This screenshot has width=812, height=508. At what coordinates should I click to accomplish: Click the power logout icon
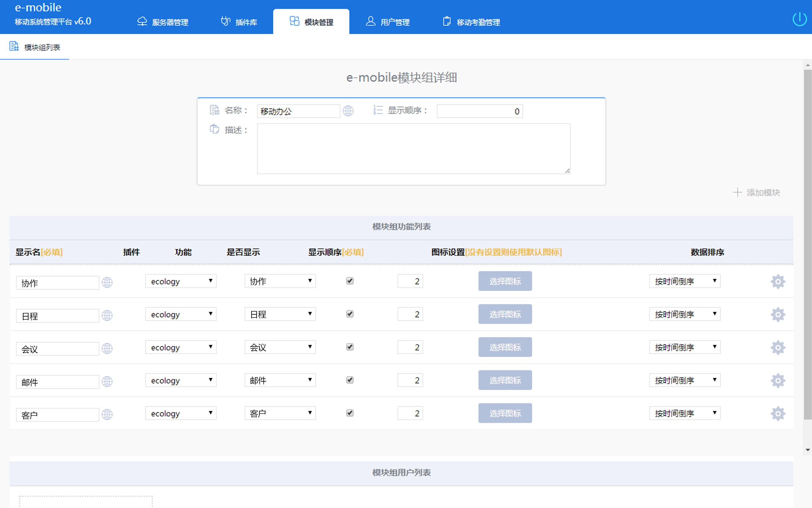pos(799,19)
